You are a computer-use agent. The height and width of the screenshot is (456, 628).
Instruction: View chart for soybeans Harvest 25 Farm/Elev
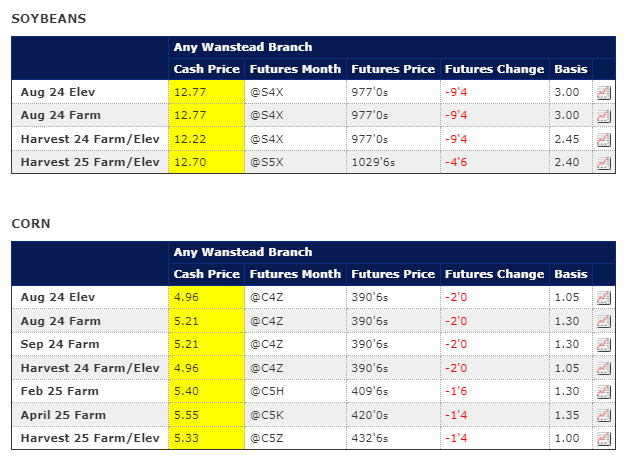pos(604,162)
